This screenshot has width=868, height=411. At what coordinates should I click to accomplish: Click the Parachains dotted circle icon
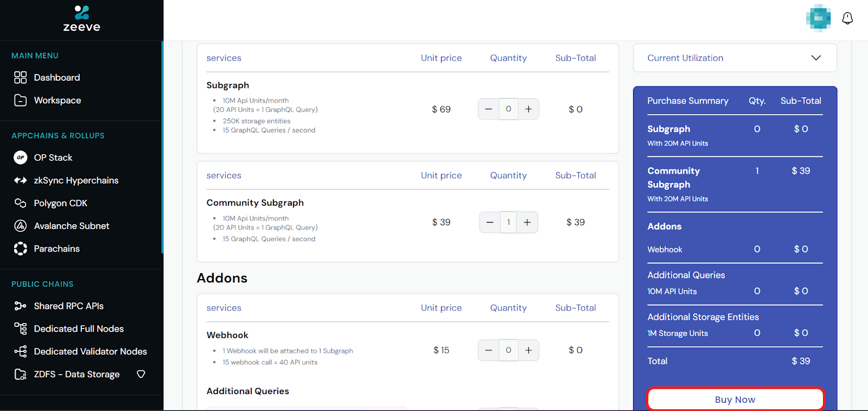pyautogui.click(x=21, y=249)
